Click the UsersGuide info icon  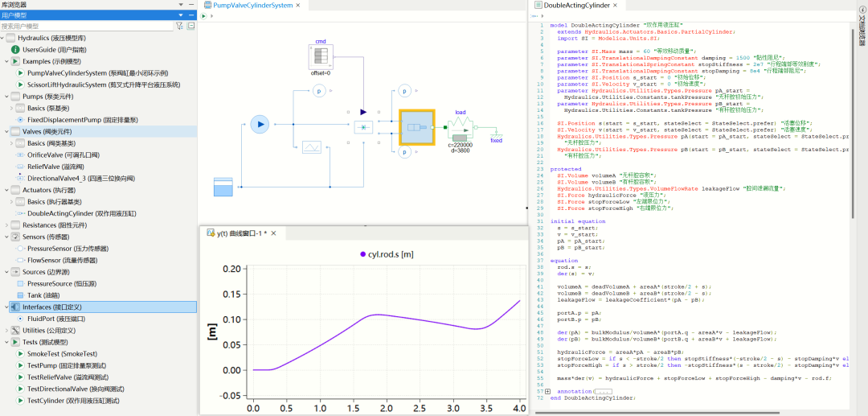(x=15, y=50)
